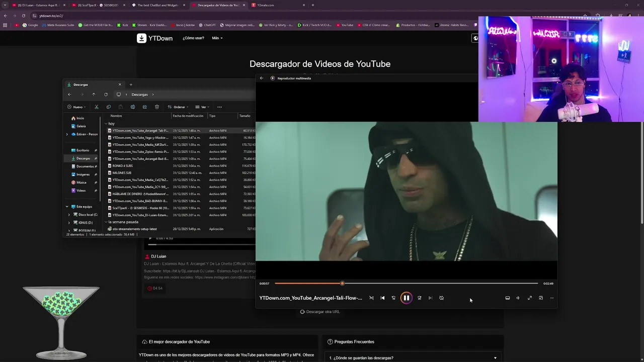
Task: Open a new browser tab
Action: coord(312,5)
